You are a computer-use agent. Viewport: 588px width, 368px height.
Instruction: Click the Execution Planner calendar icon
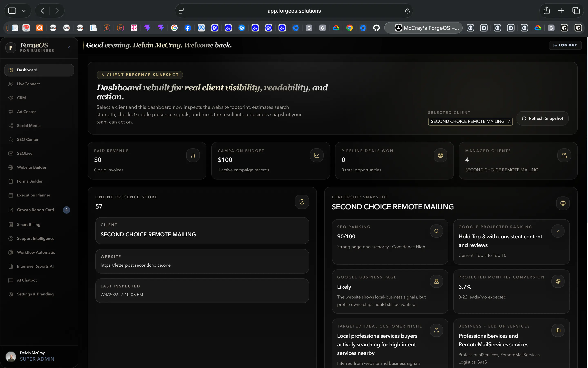(x=11, y=195)
